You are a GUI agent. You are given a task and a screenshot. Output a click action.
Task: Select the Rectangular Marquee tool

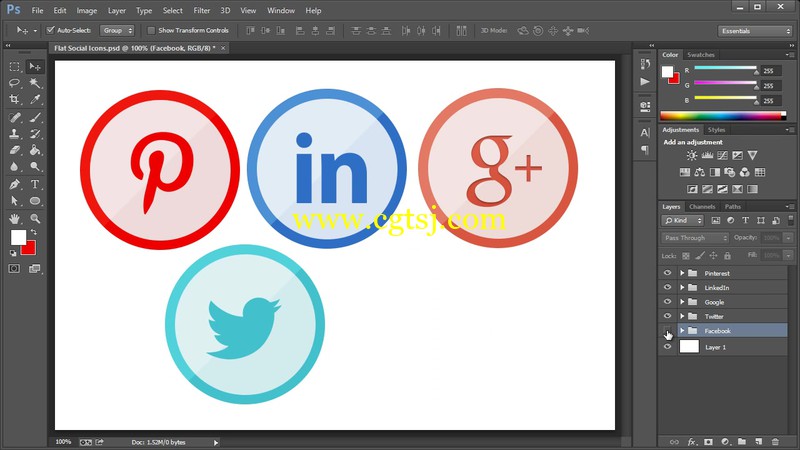[x=14, y=67]
